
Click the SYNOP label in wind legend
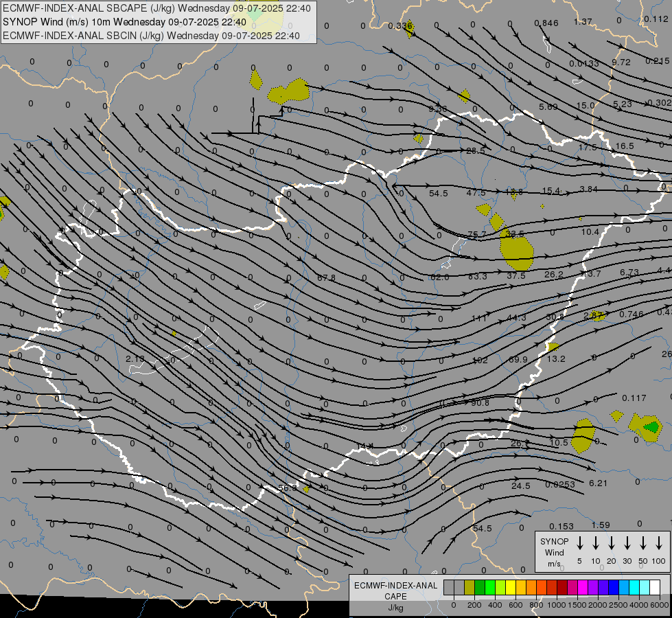point(554,541)
